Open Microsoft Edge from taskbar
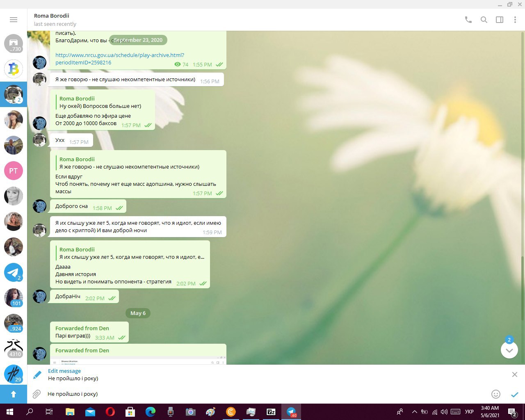 tap(151, 412)
